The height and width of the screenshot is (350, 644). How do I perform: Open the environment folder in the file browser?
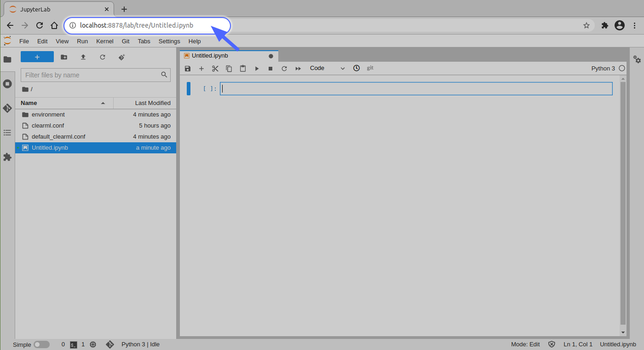tap(48, 115)
